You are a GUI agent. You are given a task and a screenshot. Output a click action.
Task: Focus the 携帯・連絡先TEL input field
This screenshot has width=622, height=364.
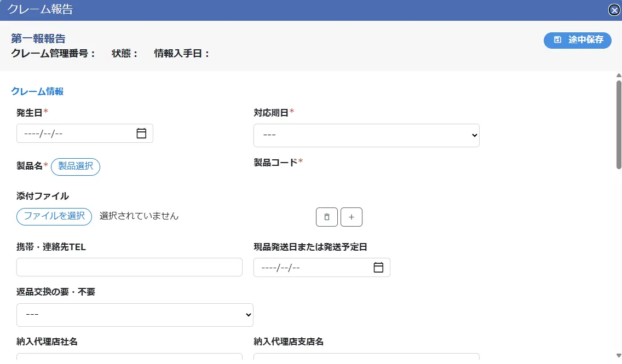(x=129, y=267)
